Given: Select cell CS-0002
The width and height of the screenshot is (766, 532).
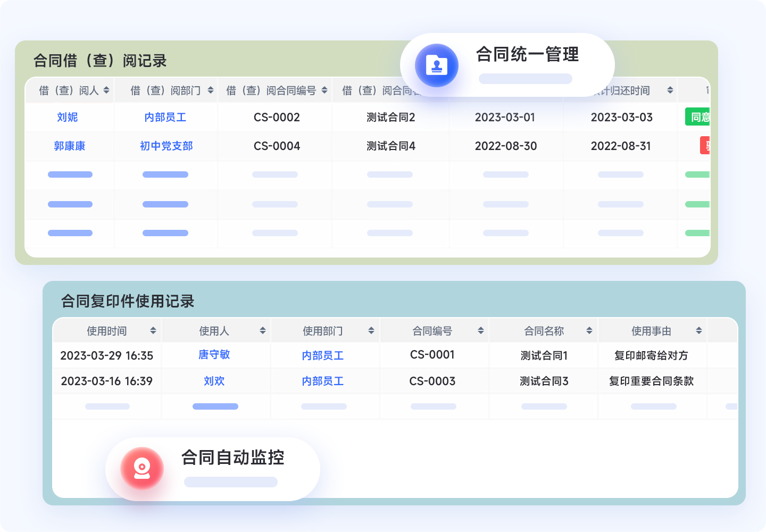Looking at the screenshot, I should pyautogui.click(x=277, y=117).
